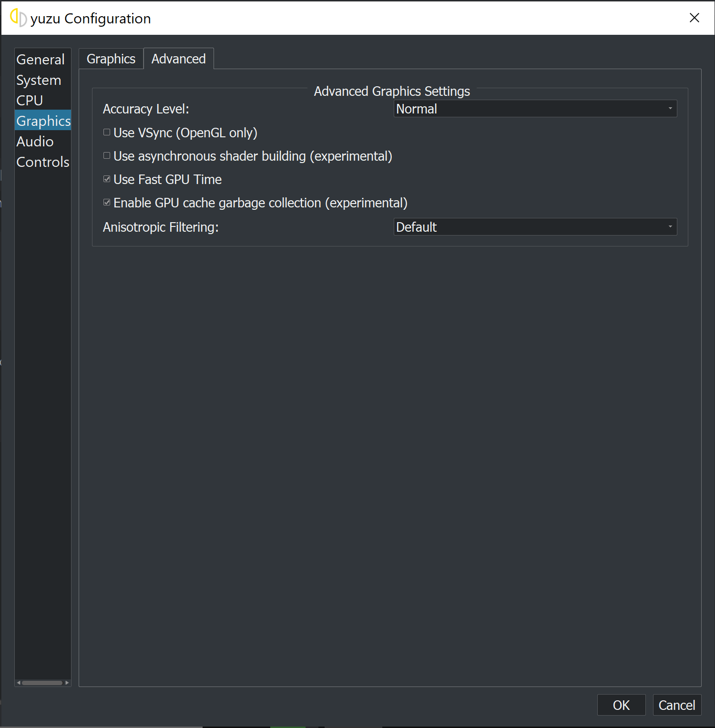Close the yuzu Configuration window
715x728 pixels.
(695, 18)
